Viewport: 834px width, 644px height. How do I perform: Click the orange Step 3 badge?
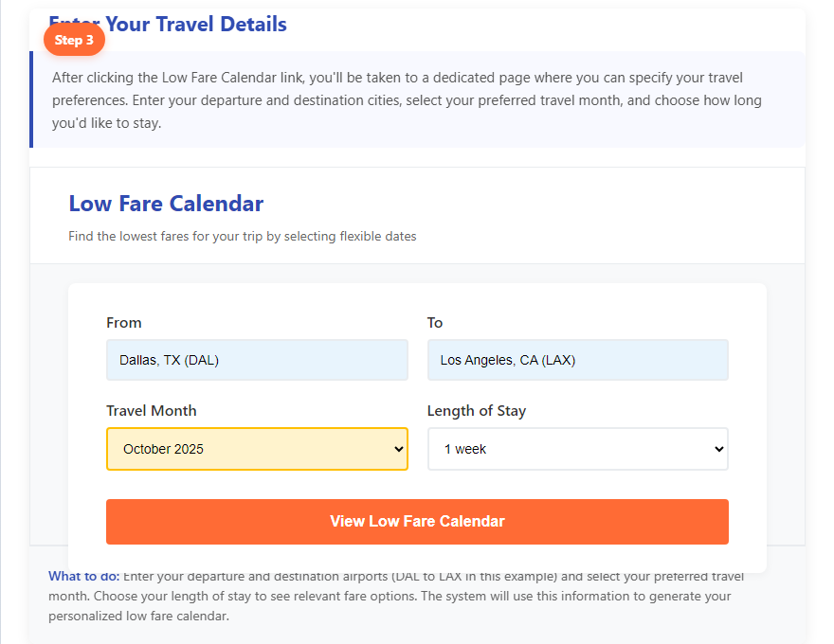point(74,40)
